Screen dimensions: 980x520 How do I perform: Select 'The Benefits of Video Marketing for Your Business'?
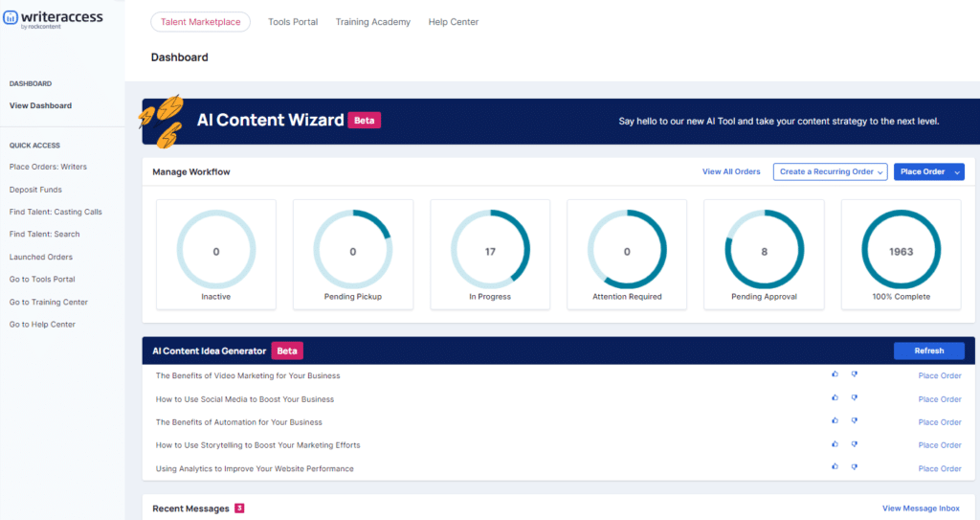click(248, 376)
